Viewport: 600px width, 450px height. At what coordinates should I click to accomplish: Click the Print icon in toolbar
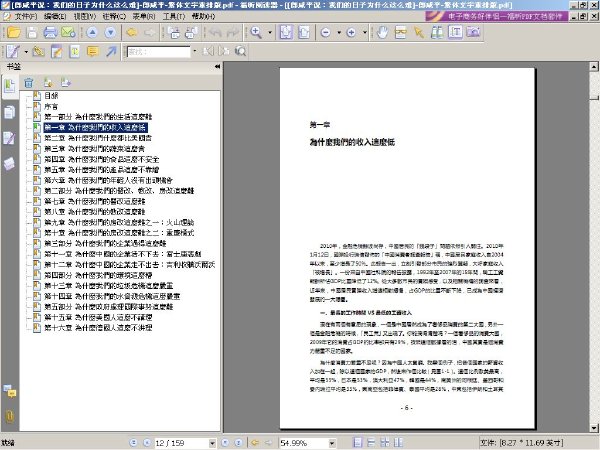click(x=50, y=33)
